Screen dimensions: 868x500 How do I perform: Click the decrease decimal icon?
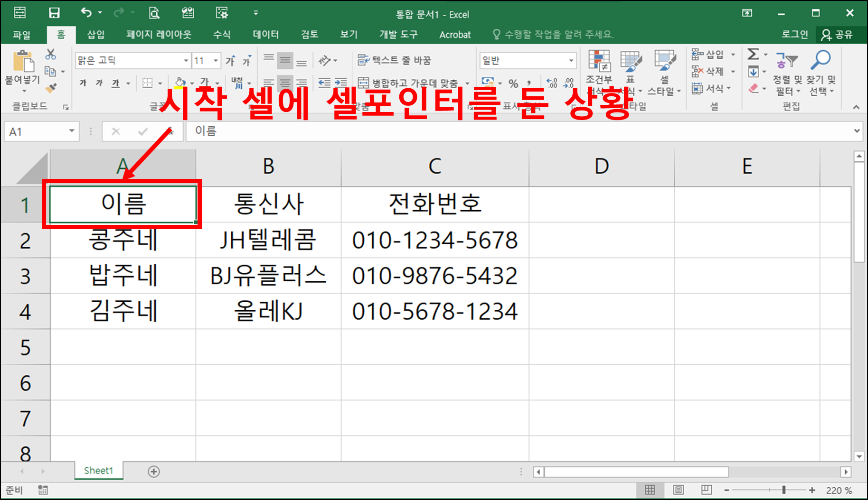pos(568,83)
